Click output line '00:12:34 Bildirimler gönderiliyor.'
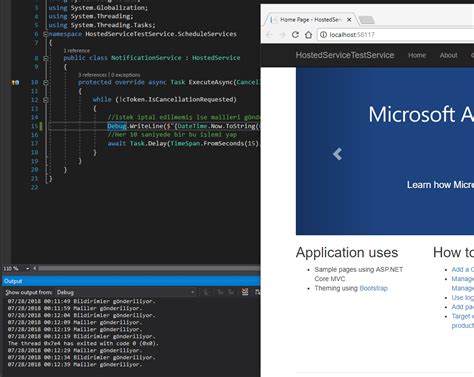Image resolution: width=474 pixels, height=377 pixels. pos(82,357)
